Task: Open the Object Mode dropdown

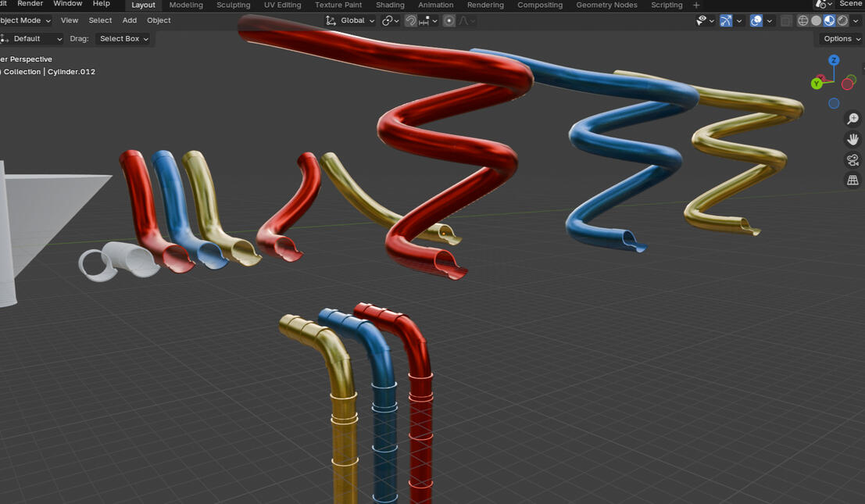Action: click(x=24, y=20)
